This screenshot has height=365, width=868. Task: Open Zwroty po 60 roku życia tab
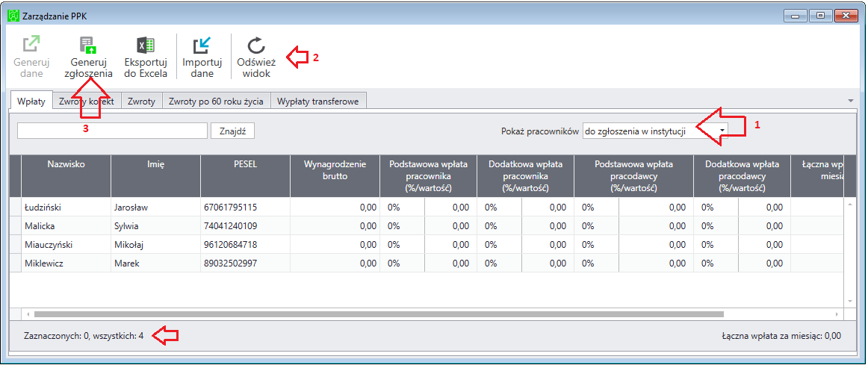pyautogui.click(x=217, y=102)
